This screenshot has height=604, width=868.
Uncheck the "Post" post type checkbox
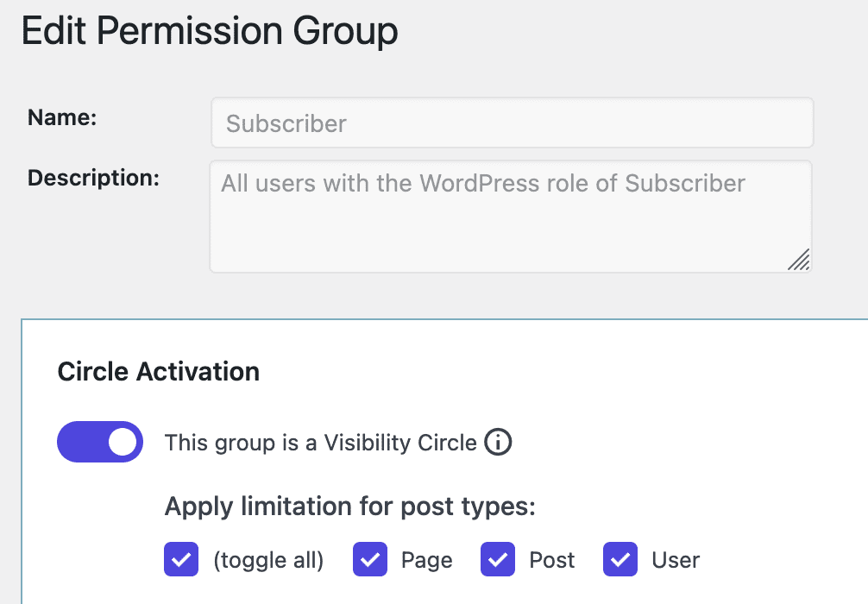[x=498, y=559]
